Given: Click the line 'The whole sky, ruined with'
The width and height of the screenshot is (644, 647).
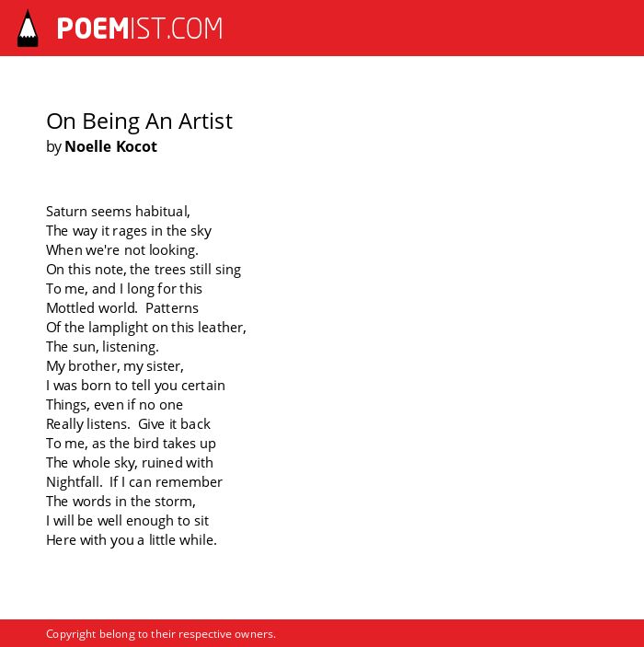Looking at the screenshot, I should click(x=130, y=463).
